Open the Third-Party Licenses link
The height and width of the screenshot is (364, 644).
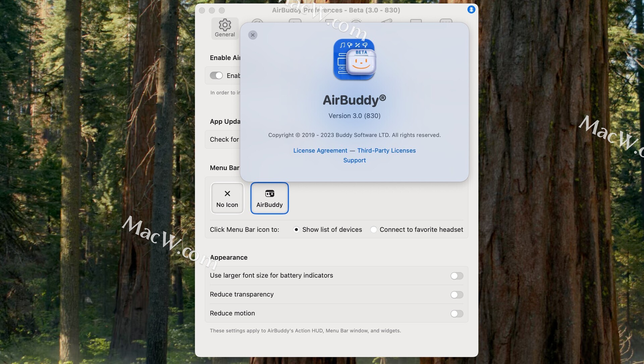point(386,150)
